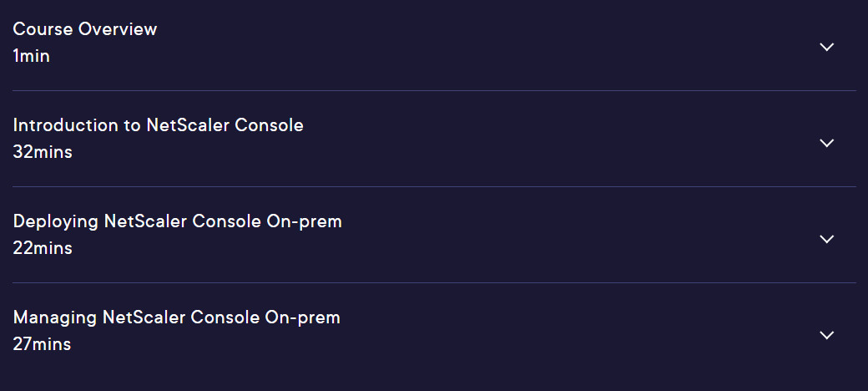Toggle the down arrow beside 22mins module
The height and width of the screenshot is (391, 868).
coord(826,239)
